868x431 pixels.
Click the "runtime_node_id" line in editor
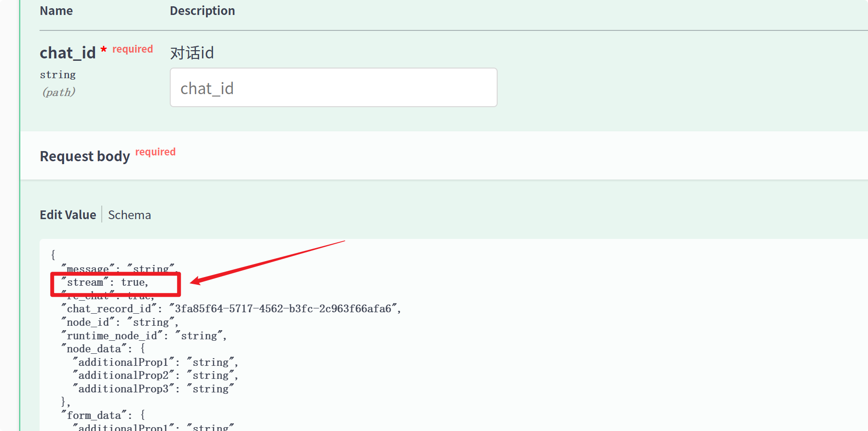(x=144, y=336)
